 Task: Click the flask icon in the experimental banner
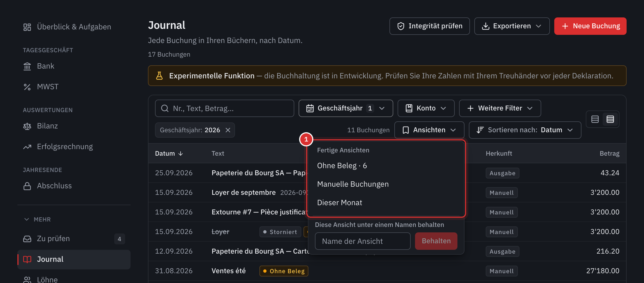(159, 76)
